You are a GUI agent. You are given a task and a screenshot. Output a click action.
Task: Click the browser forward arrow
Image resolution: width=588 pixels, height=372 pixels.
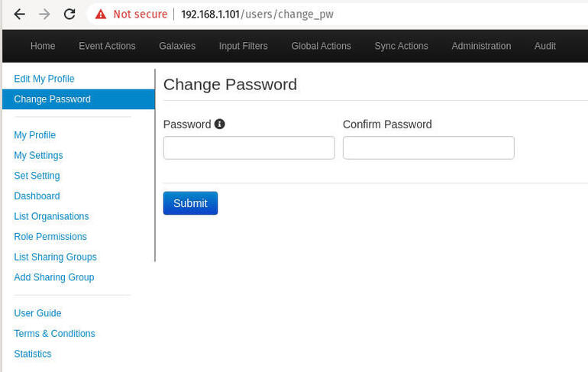click(x=44, y=15)
